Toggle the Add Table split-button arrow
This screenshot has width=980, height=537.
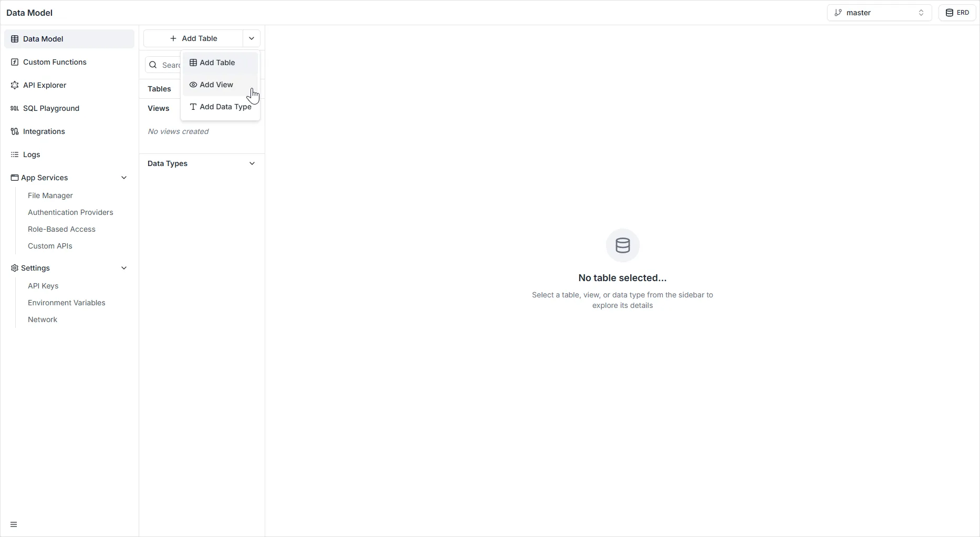coord(252,38)
